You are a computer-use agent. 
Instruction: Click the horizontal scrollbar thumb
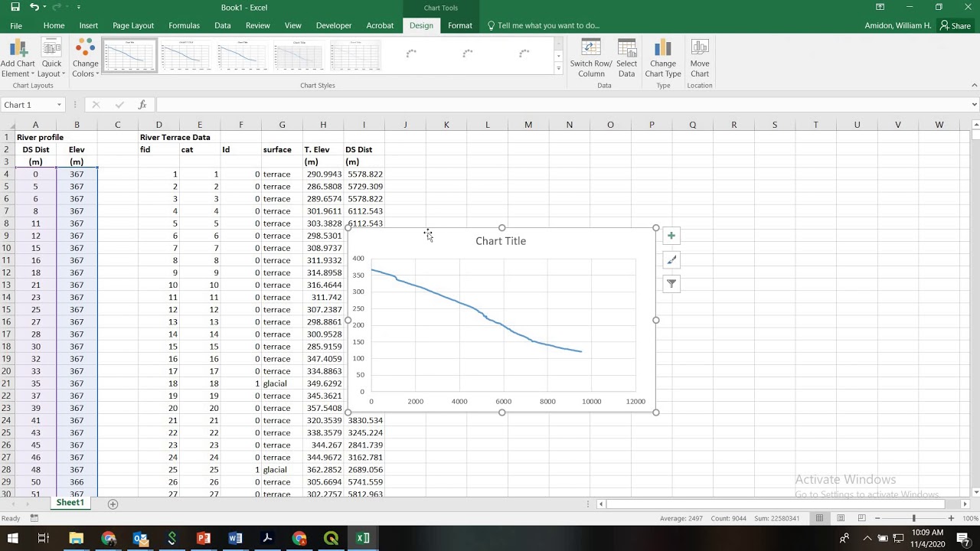coord(776,504)
